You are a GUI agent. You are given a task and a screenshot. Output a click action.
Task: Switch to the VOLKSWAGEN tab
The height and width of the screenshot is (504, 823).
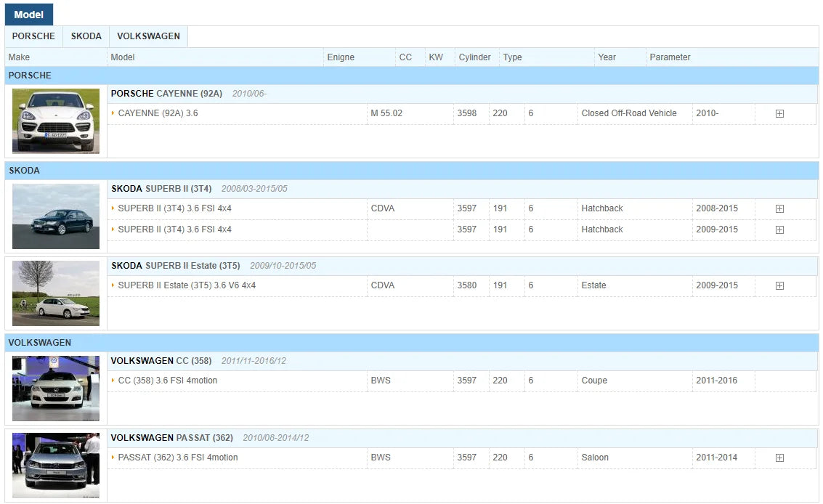tap(148, 36)
